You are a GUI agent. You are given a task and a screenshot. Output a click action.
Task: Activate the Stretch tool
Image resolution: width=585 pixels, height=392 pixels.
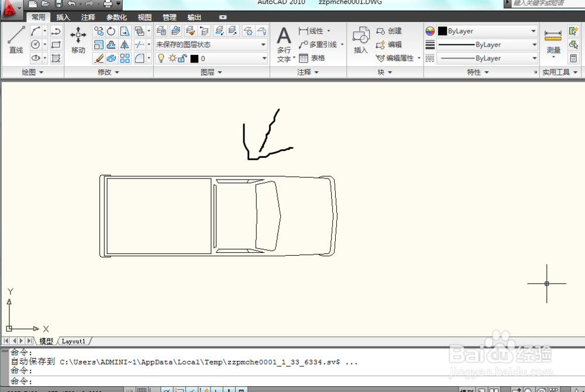coord(125,31)
